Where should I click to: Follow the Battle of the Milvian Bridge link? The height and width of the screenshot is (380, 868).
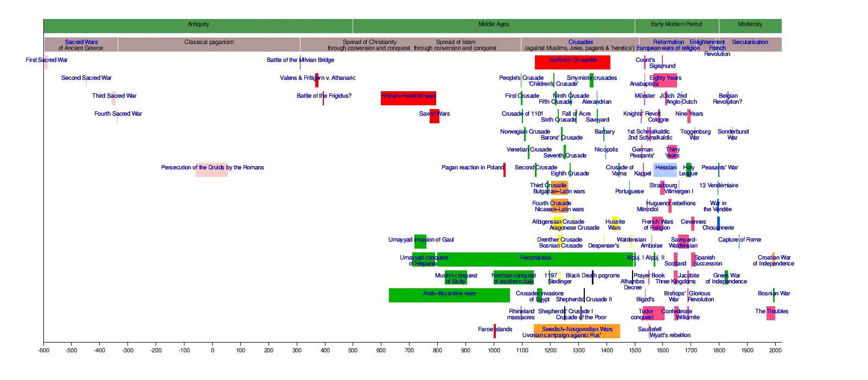tap(300, 60)
